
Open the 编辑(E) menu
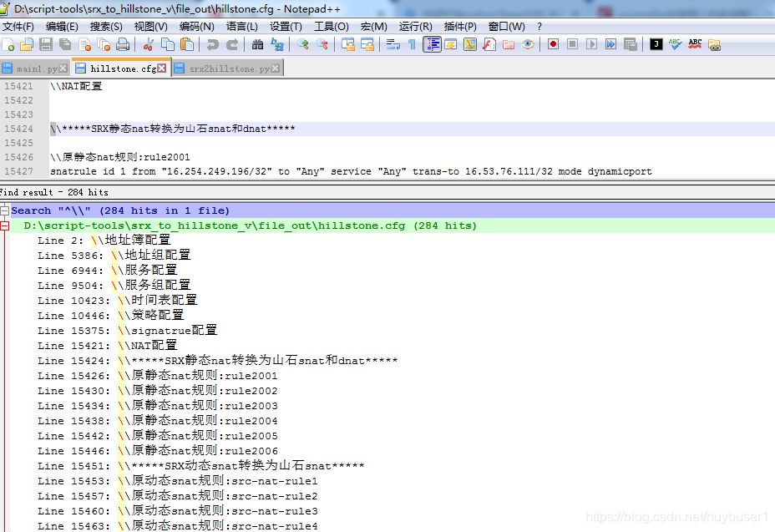(62, 27)
